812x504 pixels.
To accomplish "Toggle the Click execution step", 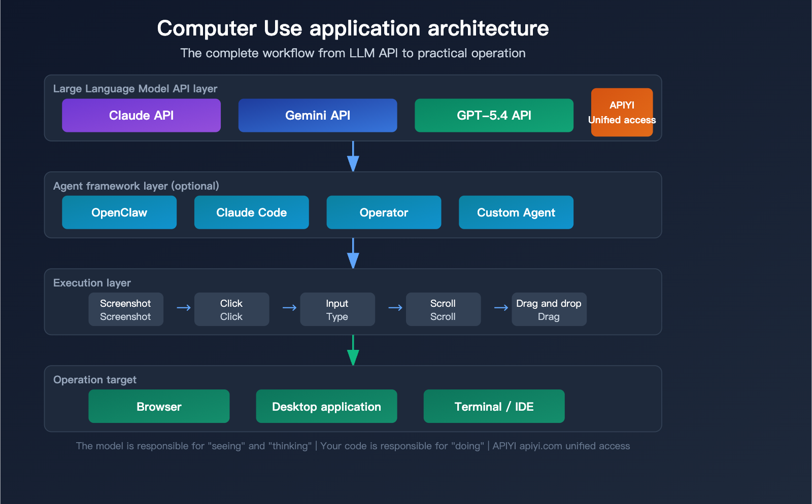I will click(x=231, y=309).
